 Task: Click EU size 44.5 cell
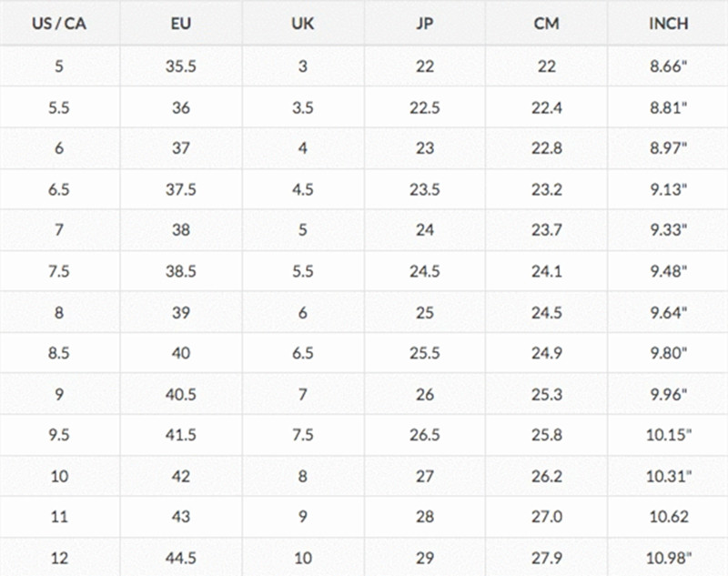[180, 557]
